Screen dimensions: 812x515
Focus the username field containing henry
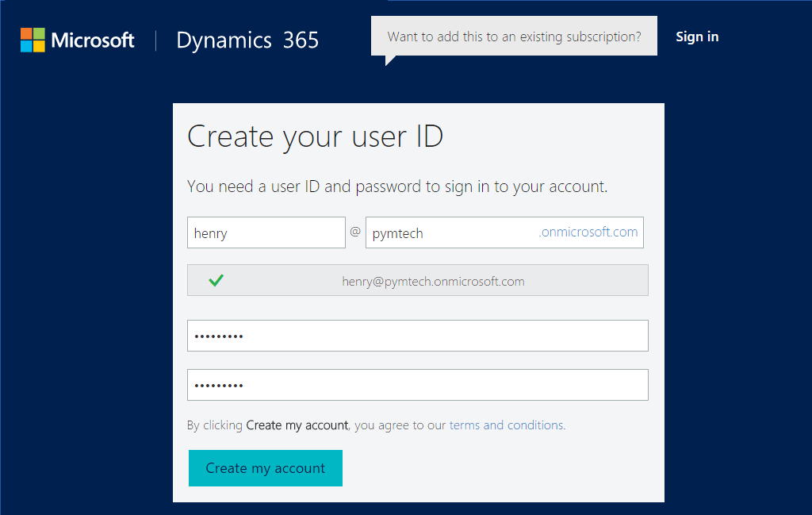pyautogui.click(x=266, y=233)
